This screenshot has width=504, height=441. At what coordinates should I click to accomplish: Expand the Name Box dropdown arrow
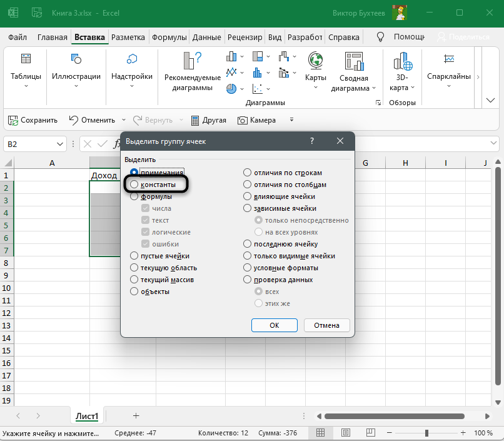tap(60, 144)
